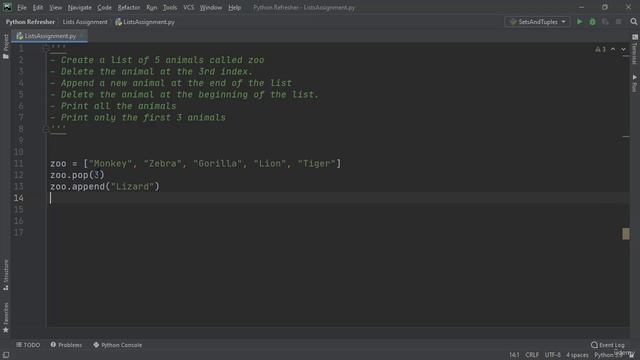Open the Problems tool window
Image resolution: width=640 pixels, height=360 pixels.
(66, 345)
